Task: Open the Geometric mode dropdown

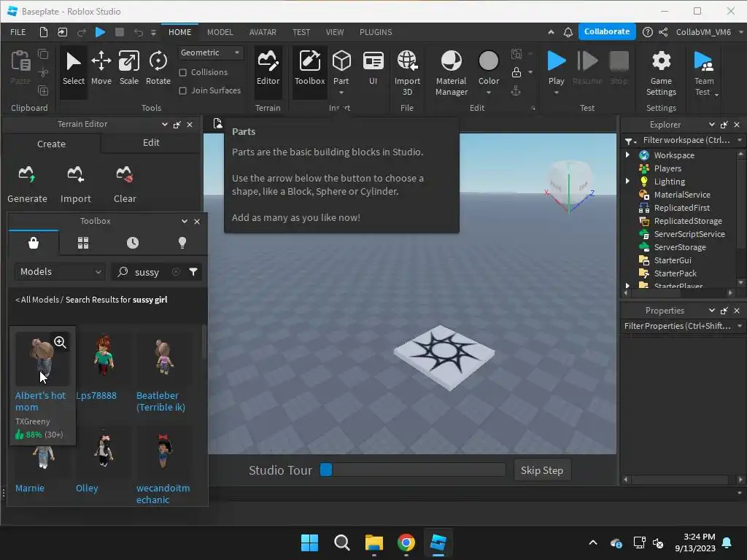Action: point(211,52)
